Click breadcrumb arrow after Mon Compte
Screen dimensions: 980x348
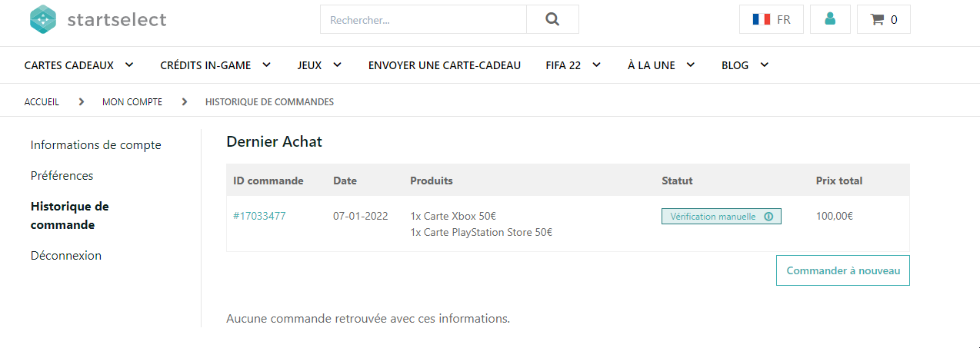pyautogui.click(x=184, y=101)
